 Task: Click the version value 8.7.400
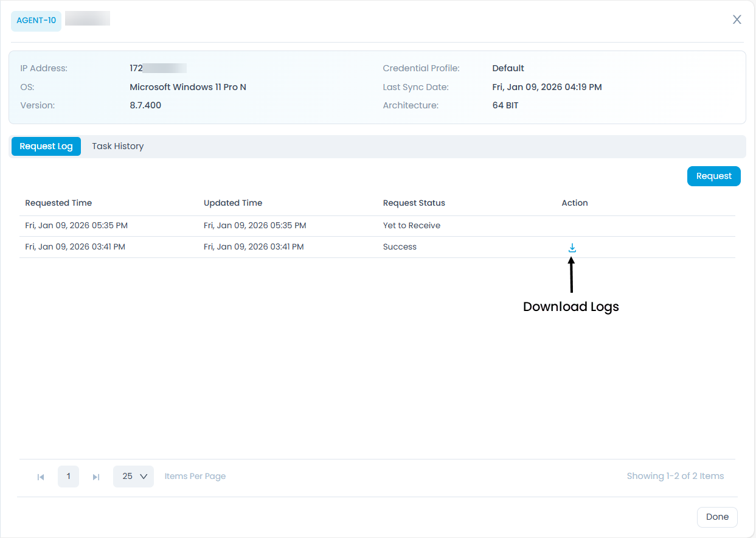pyautogui.click(x=145, y=105)
